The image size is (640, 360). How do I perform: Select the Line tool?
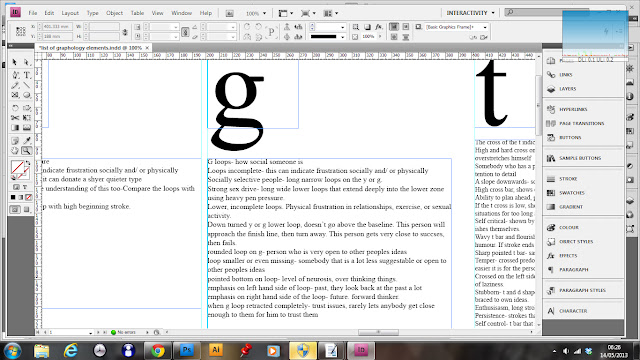pyautogui.click(x=27, y=85)
